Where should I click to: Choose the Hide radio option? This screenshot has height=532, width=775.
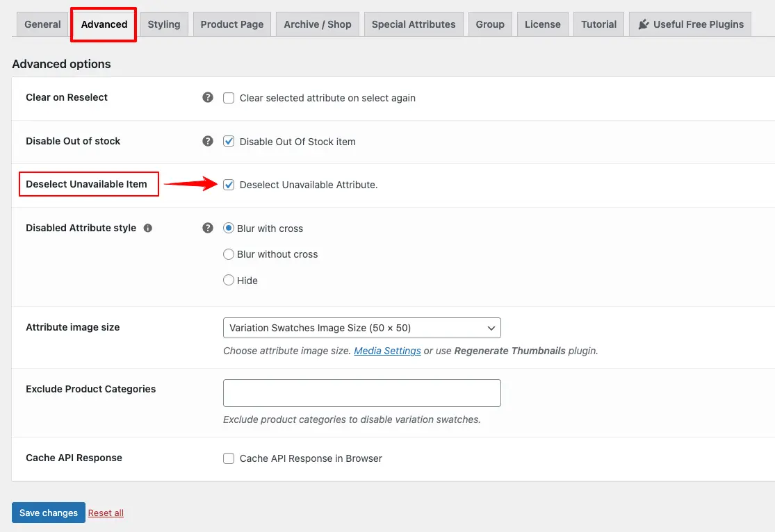[x=229, y=281]
